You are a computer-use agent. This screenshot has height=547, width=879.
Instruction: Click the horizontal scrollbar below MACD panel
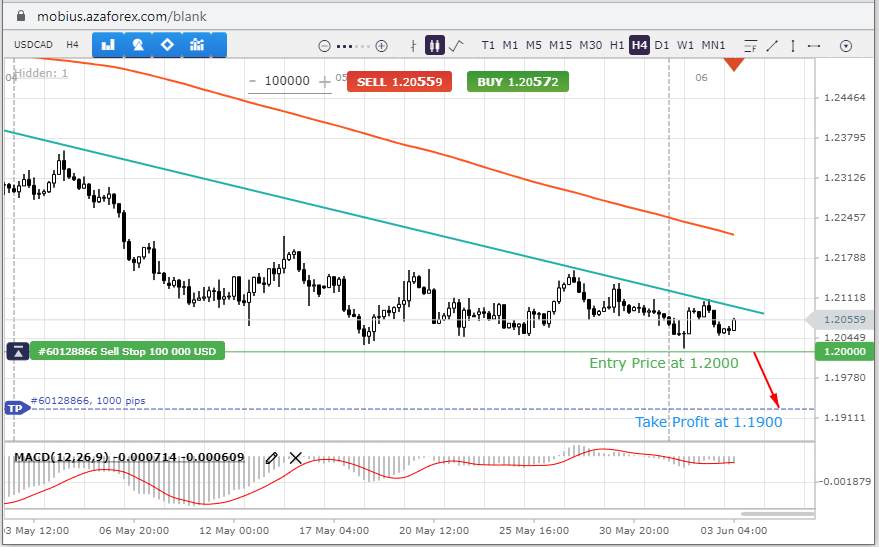tap(777, 513)
